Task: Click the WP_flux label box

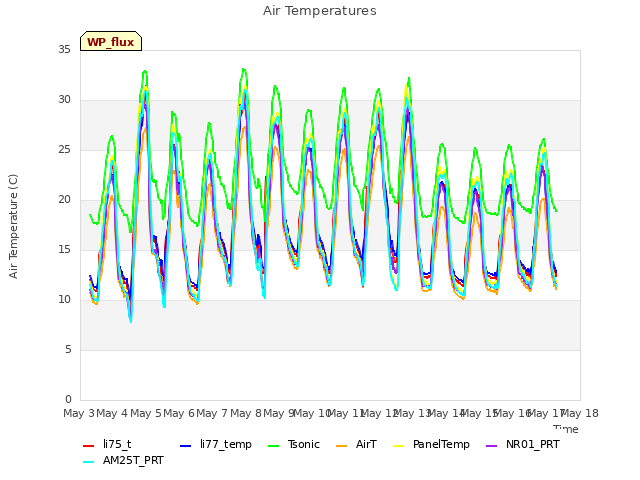Action: tap(111, 41)
